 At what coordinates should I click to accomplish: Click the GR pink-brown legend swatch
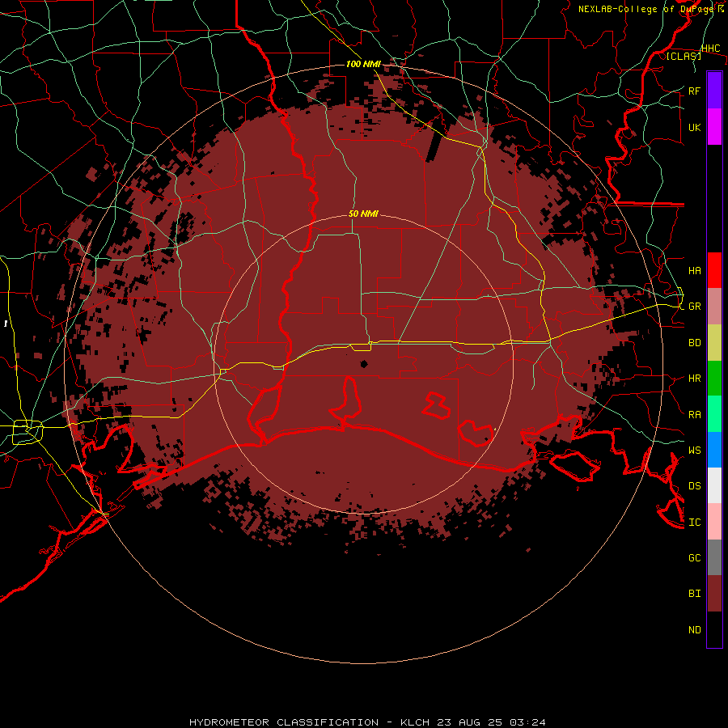tap(714, 307)
